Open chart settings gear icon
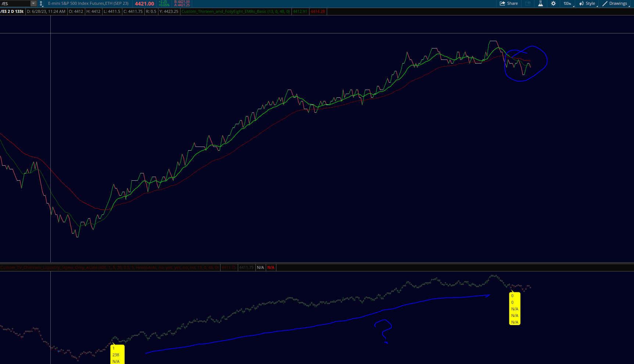Viewport: 634px width, 364px height. coord(553,4)
